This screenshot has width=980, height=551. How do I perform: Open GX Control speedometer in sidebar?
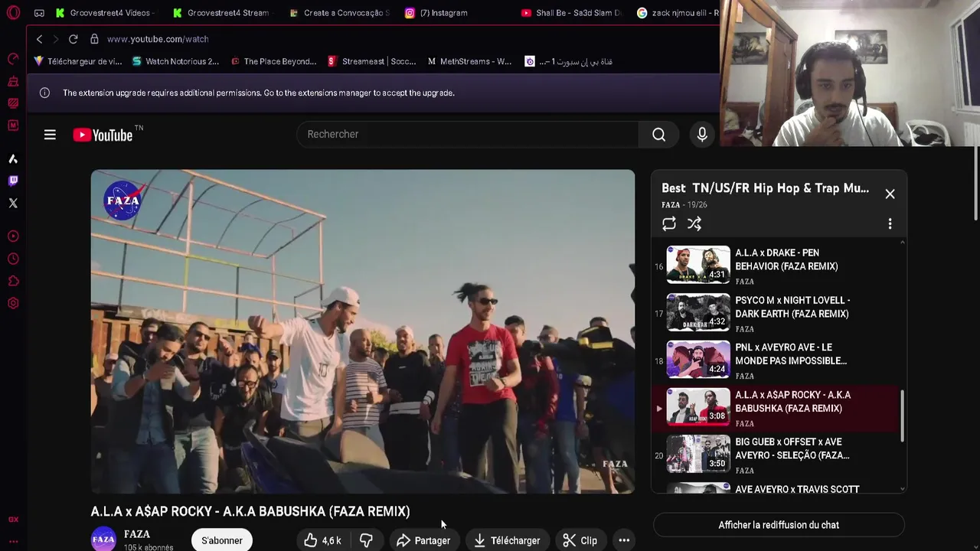click(x=13, y=59)
